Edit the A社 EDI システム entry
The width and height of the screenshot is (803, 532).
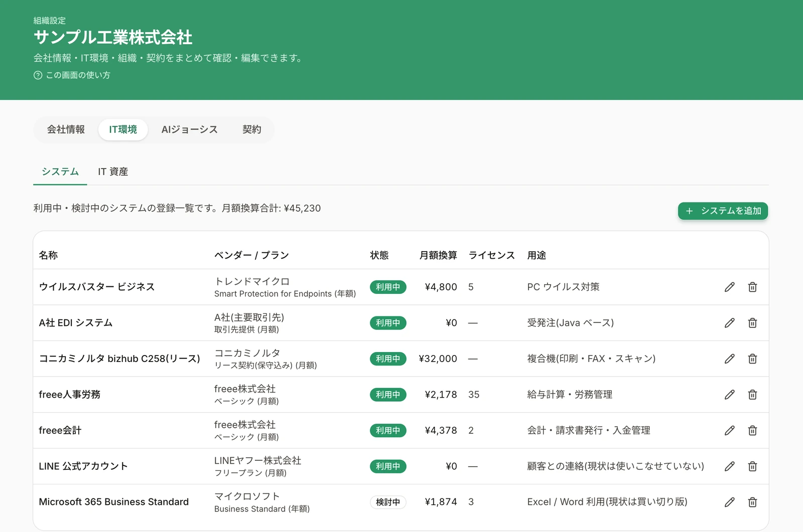click(730, 323)
